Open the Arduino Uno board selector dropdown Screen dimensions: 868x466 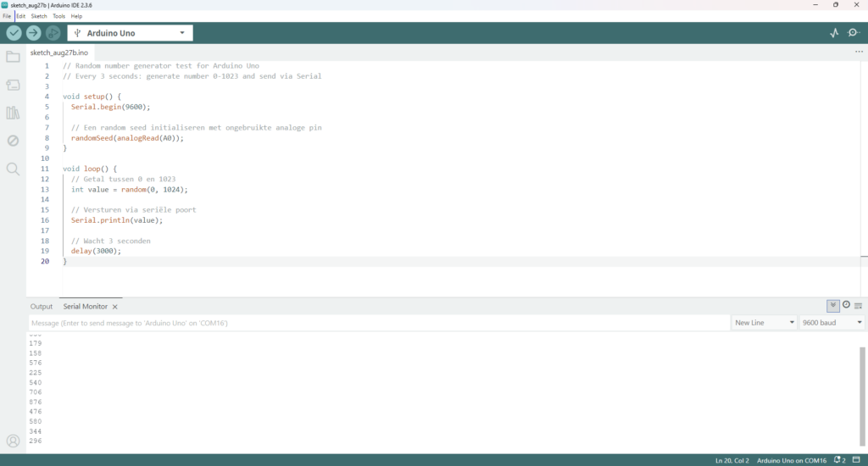tap(130, 33)
